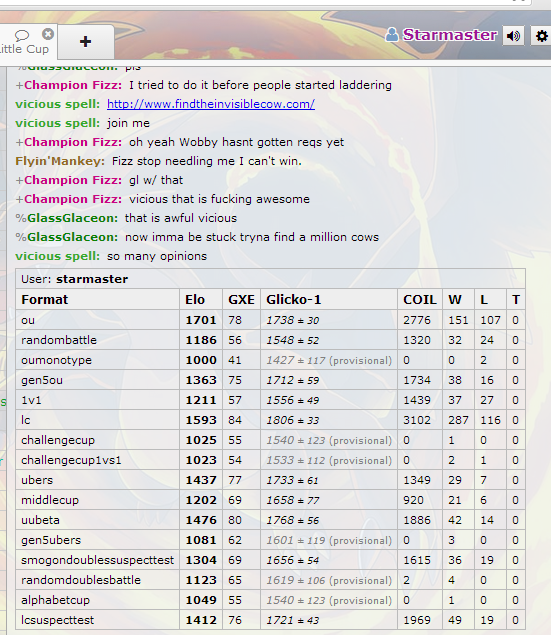551x635 pixels.
Task: Close the Little Cup chat tab
Action: pyautogui.click(x=48, y=34)
